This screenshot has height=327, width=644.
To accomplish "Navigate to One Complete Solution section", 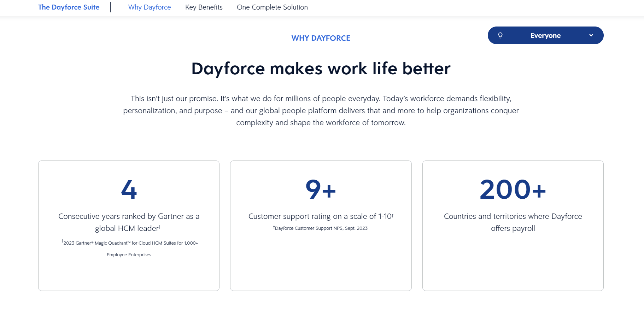I will pyautogui.click(x=272, y=7).
